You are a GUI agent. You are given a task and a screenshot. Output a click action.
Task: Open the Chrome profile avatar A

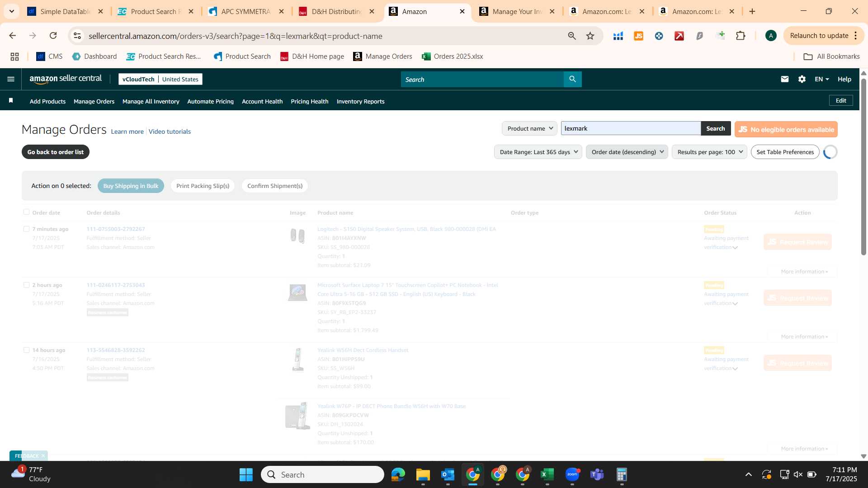point(771,36)
